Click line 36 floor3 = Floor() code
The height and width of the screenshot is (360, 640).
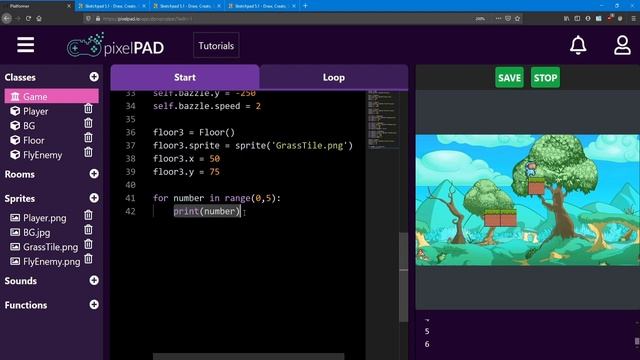[194, 132]
